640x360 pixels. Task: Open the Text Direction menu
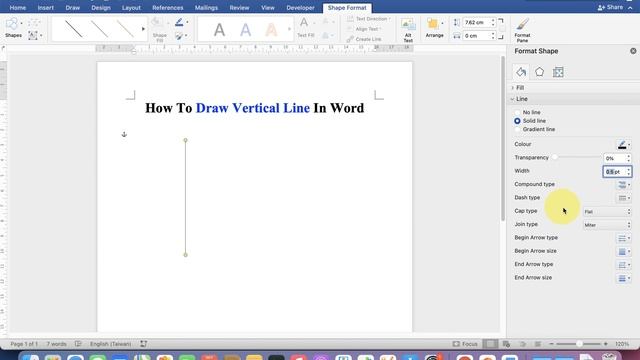[369, 19]
